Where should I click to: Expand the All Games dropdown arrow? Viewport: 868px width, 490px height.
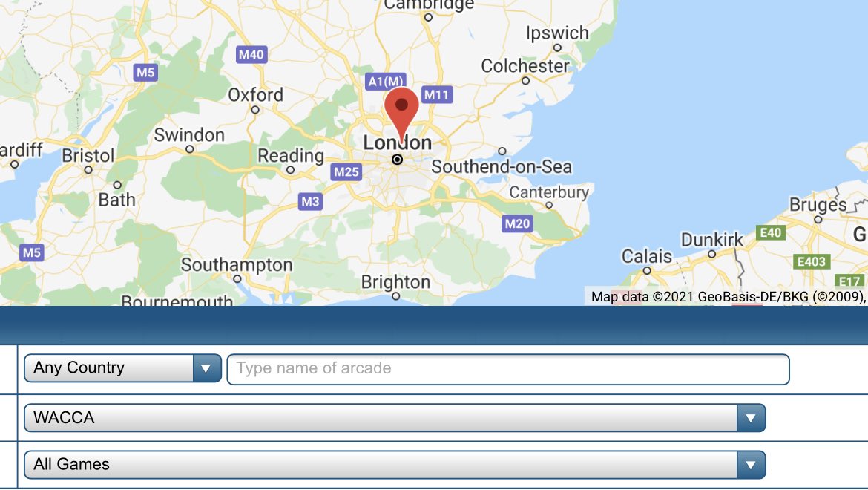751,465
